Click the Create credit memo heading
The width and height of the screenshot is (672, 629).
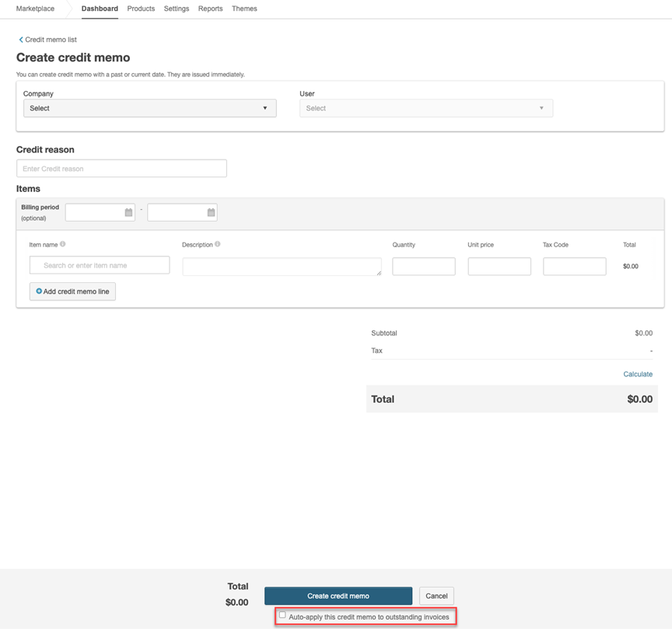click(x=73, y=58)
